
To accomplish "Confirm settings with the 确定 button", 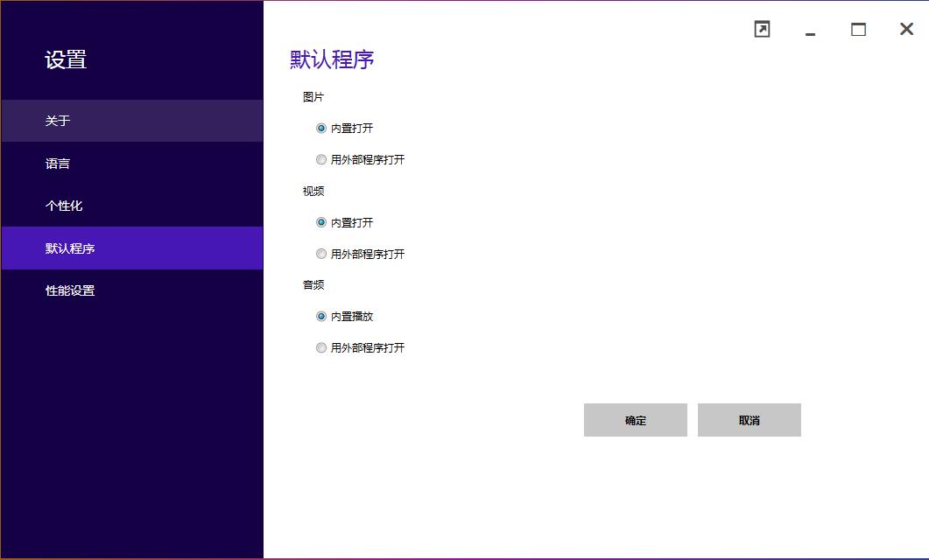I will pyautogui.click(x=636, y=420).
